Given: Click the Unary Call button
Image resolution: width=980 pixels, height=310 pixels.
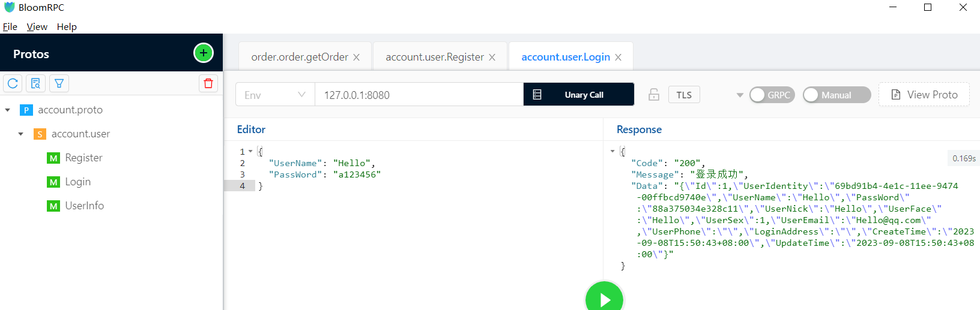Looking at the screenshot, I should coord(579,95).
